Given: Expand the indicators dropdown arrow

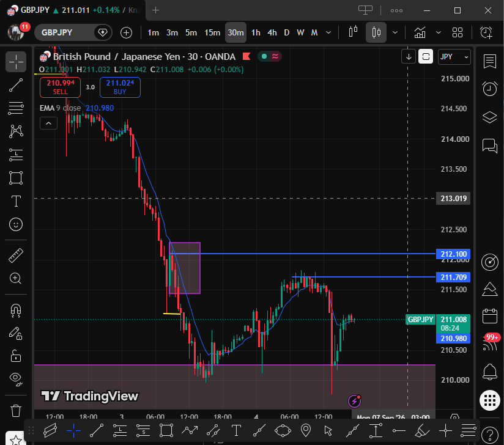Looking at the screenshot, I should pyautogui.click(x=438, y=32).
